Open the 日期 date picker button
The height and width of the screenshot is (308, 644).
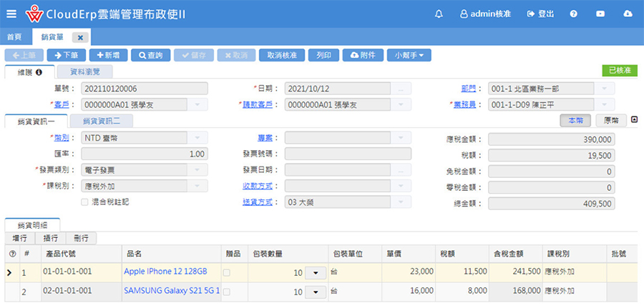click(401, 89)
